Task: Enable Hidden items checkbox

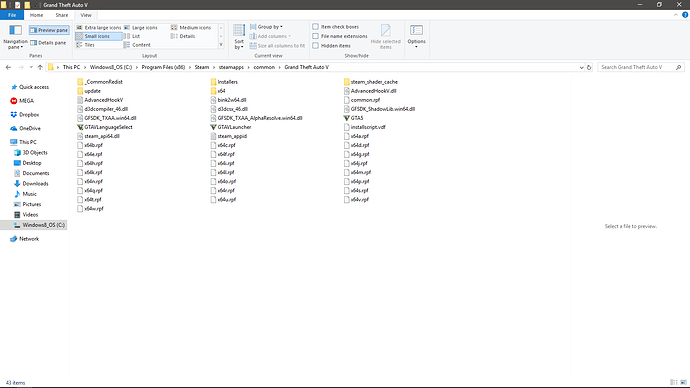Action: click(332, 46)
